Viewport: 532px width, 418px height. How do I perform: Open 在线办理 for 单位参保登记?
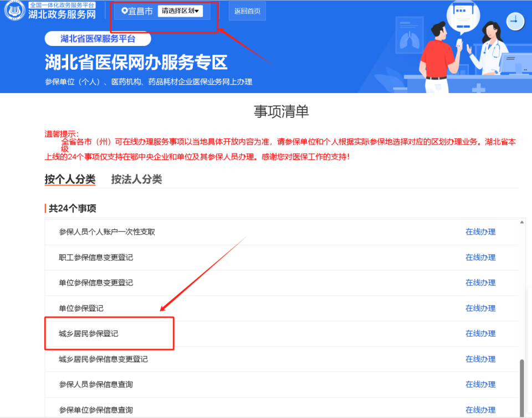tap(480, 308)
